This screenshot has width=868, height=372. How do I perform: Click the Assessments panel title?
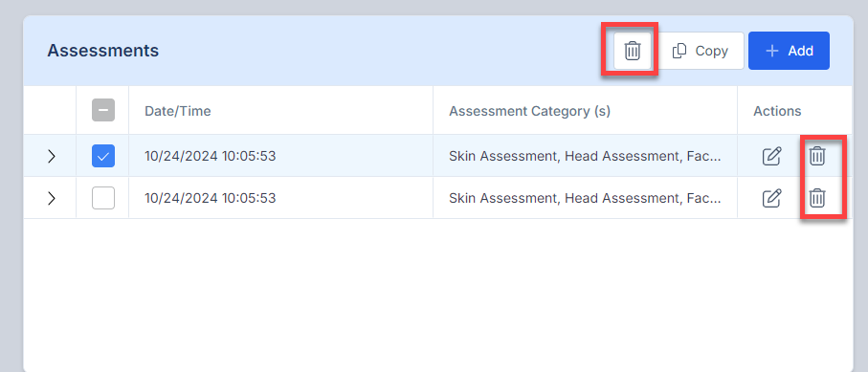[103, 51]
